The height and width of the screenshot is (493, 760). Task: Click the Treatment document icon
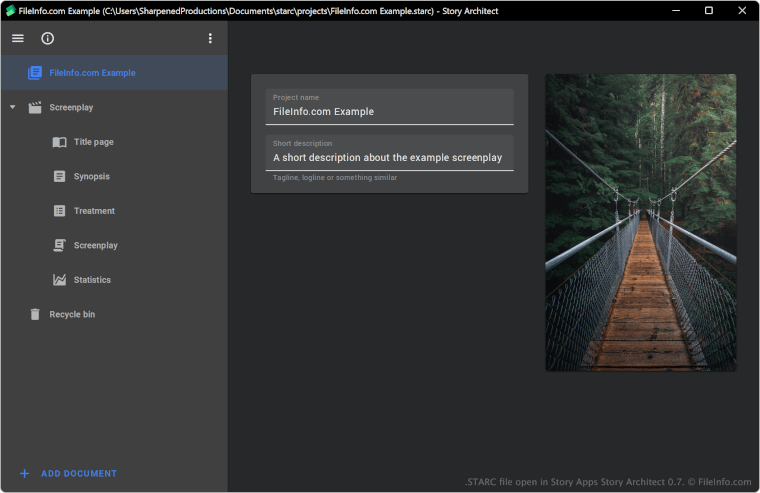pyautogui.click(x=60, y=211)
